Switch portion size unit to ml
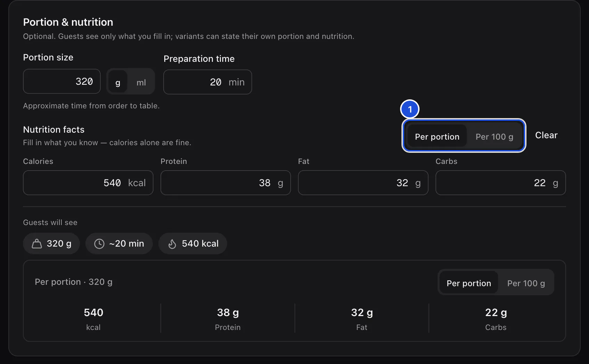The width and height of the screenshot is (589, 364). tap(141, 82)
